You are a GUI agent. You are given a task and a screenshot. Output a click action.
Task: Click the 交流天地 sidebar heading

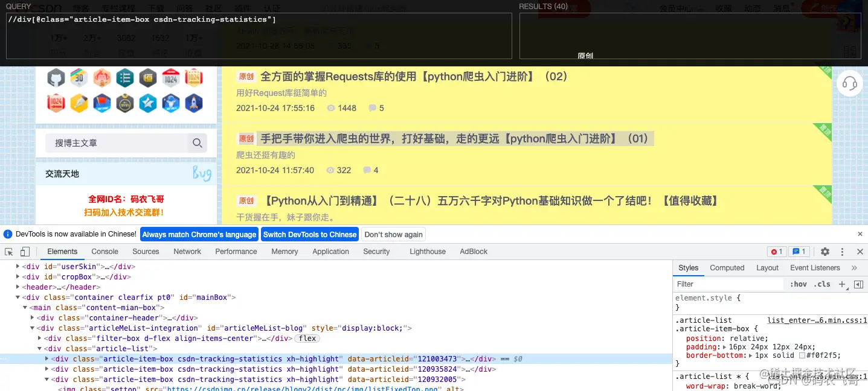click(62, 174)
